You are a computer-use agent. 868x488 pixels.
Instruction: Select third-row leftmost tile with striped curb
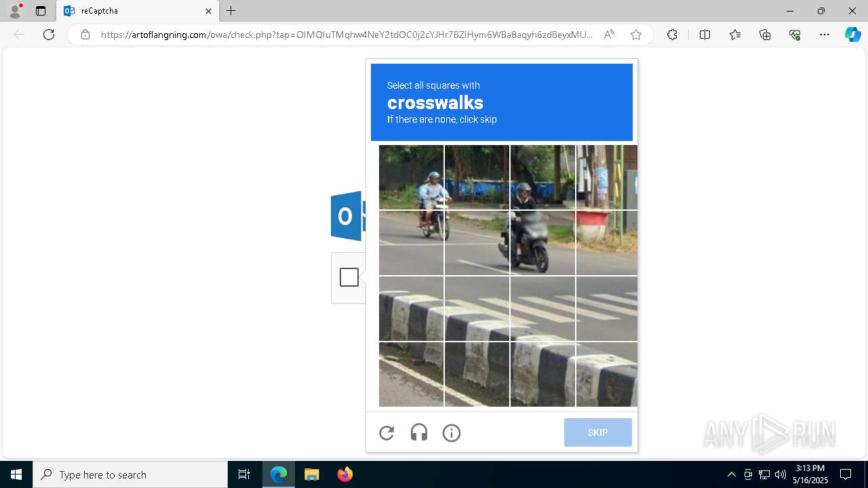[x=411, y=308]
